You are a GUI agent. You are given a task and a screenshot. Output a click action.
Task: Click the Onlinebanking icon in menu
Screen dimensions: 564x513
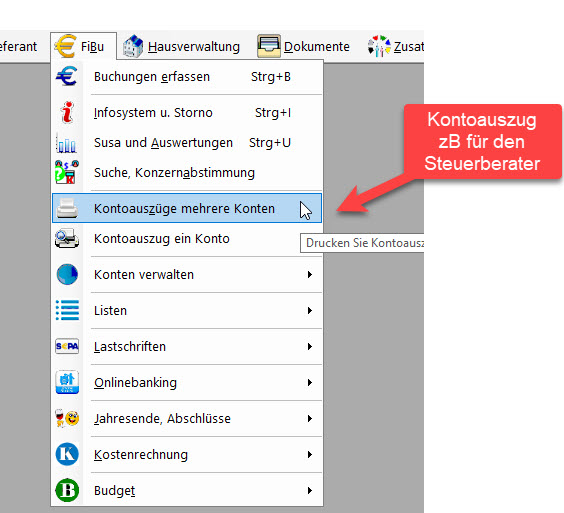(67, 382)
